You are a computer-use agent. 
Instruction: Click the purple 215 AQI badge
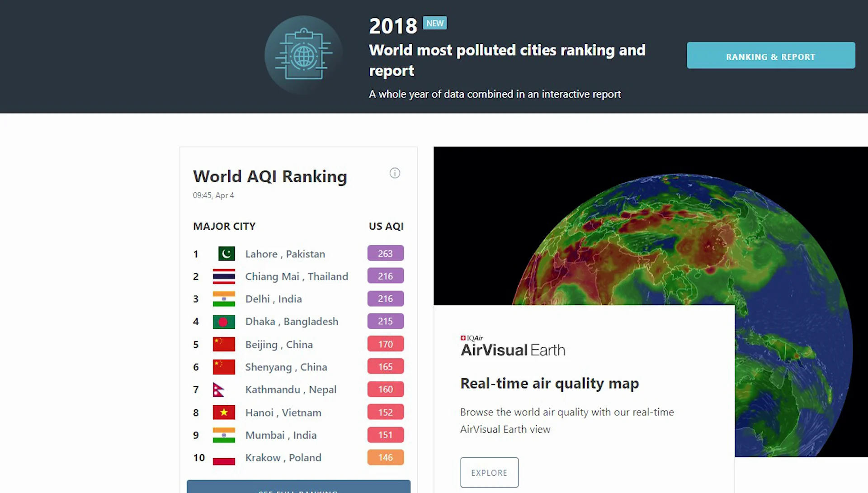tap(386, 321)
